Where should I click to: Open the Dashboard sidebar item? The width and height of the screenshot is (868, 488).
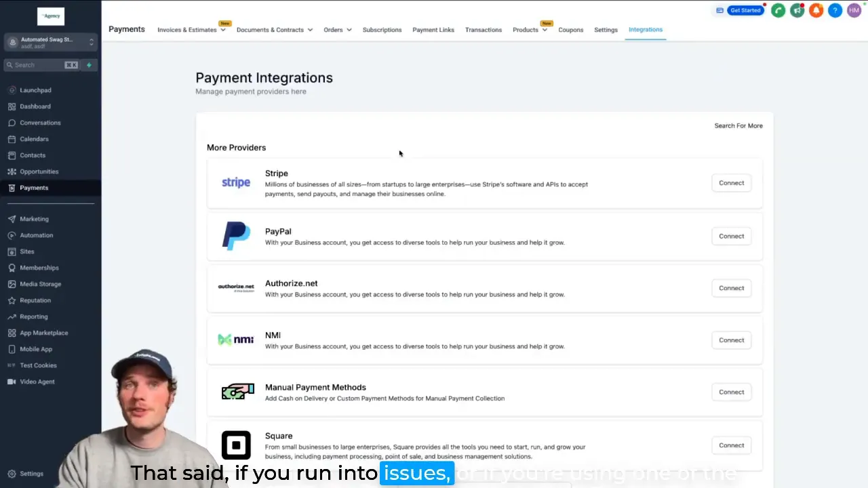35,106
